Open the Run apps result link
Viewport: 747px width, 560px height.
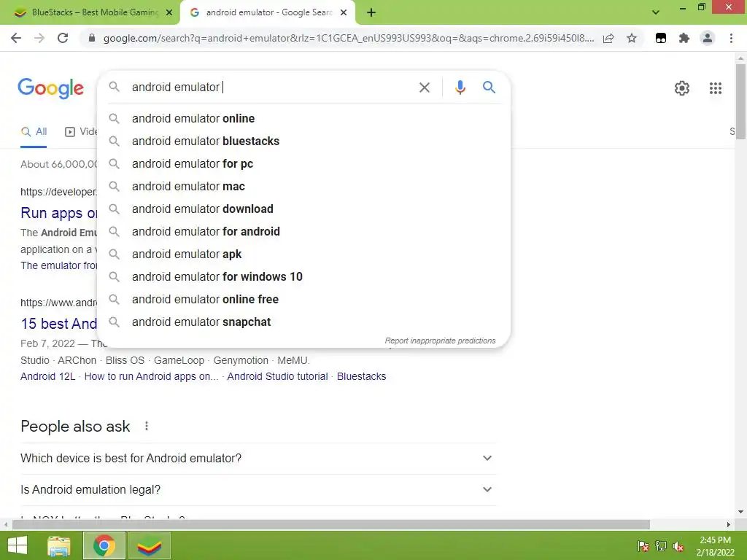click(x=58, y=213)
